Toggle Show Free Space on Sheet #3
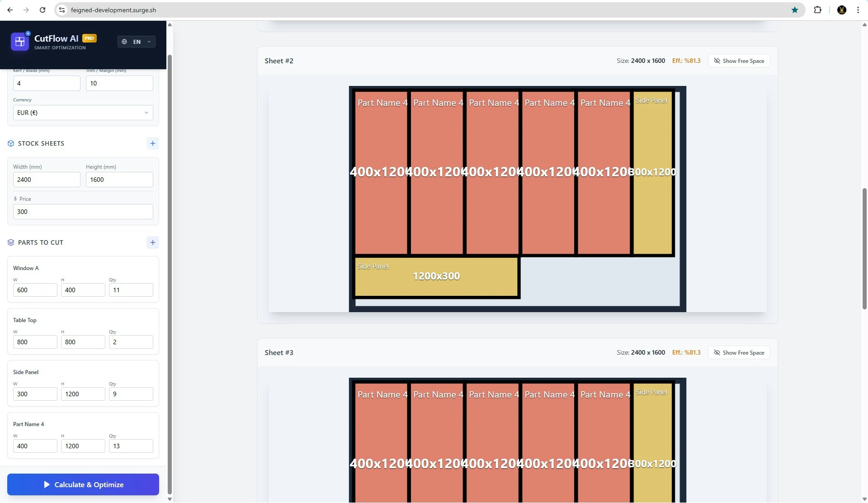Screen dimensions: 868x503 pos(739,352)
